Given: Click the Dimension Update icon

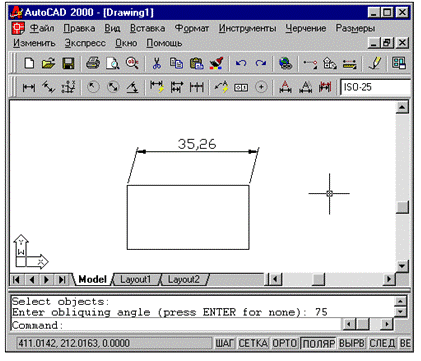Looking at the screenshot, I should point(325,87).
